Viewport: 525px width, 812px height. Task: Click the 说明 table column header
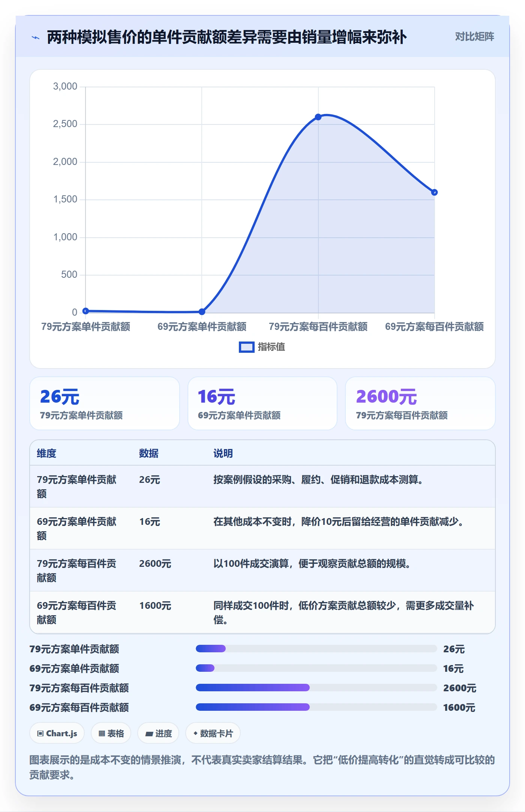223,453
